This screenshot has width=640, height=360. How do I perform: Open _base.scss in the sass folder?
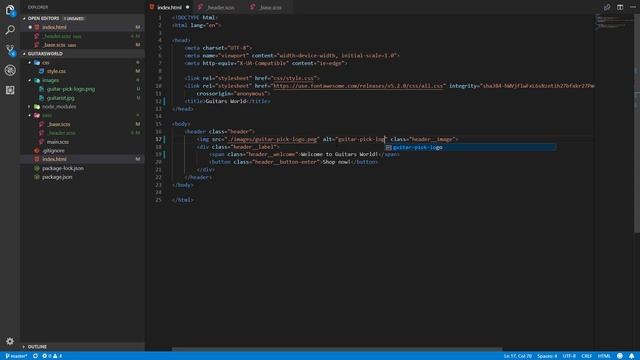pyautogui.click(x=59, y=124)
